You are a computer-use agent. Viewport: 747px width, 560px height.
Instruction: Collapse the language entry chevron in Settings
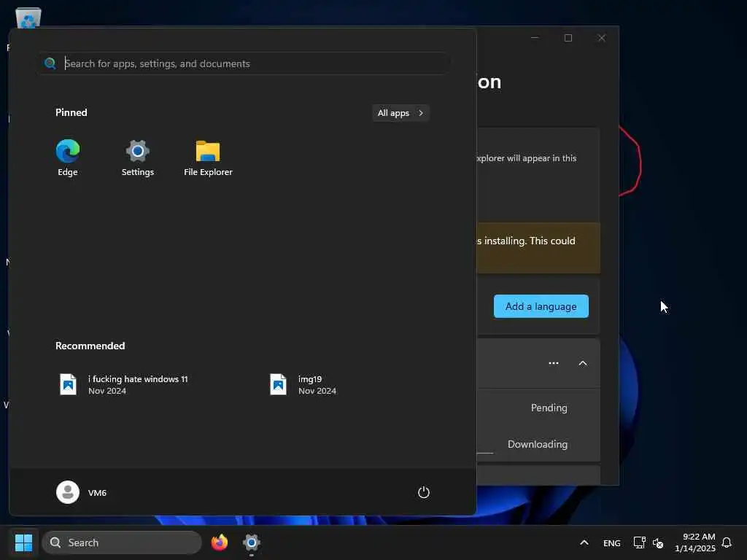583,363
